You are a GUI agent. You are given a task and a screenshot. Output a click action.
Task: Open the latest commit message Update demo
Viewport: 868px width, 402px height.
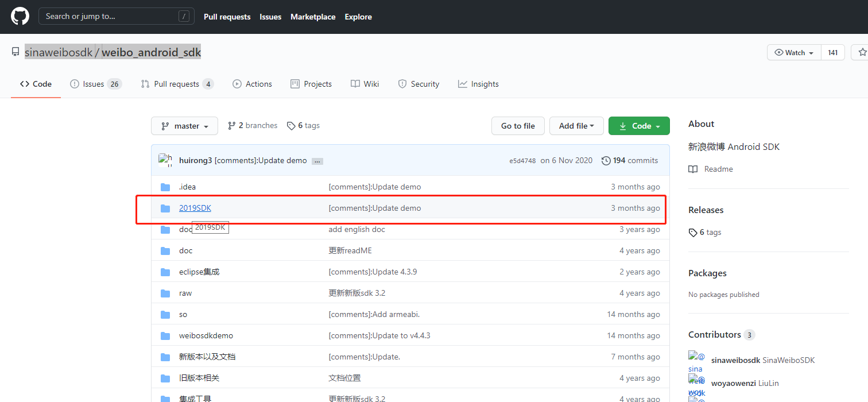click(261, 160)
